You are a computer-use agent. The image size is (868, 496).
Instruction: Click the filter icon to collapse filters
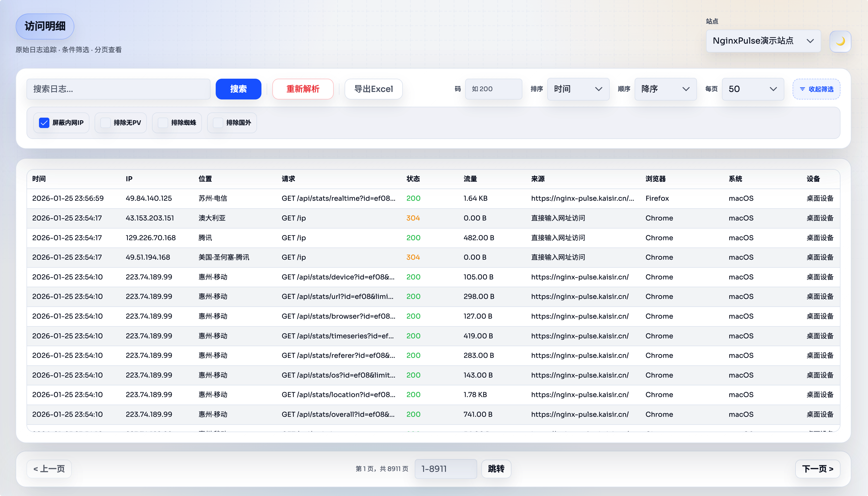coord(802,89)
